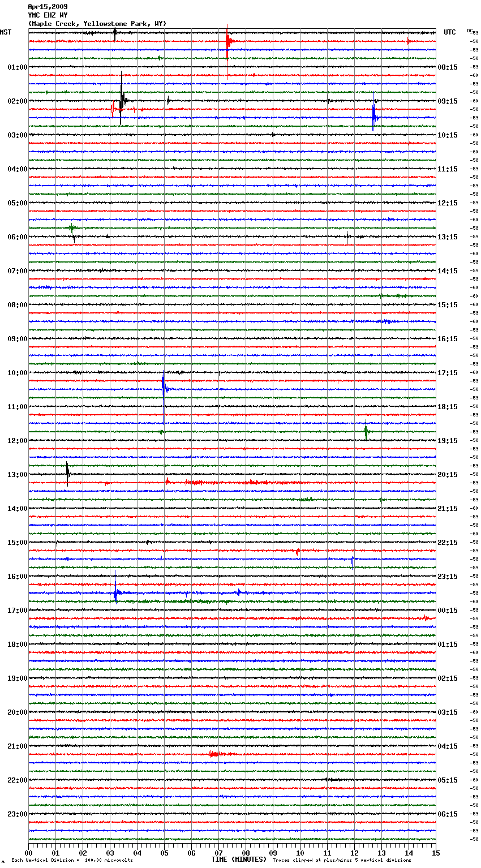Click the '09:15' UTC time label
Screen dimensions: 481x868
[448, 101]
